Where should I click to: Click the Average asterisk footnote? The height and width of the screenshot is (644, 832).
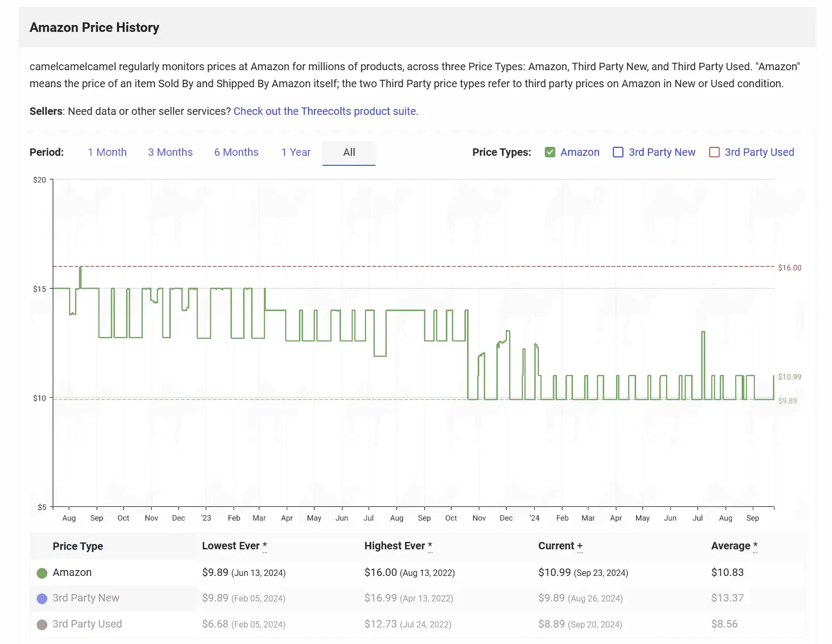[x=755, y=546]
